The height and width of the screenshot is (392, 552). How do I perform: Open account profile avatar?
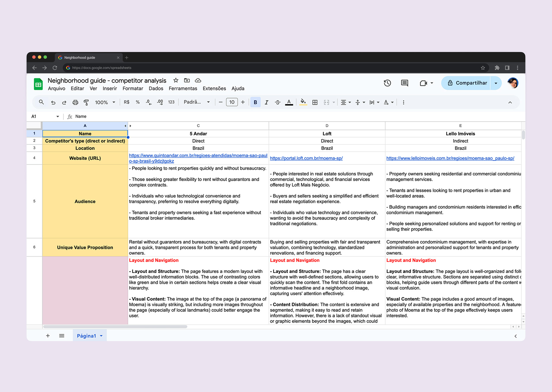pos(513,83)
